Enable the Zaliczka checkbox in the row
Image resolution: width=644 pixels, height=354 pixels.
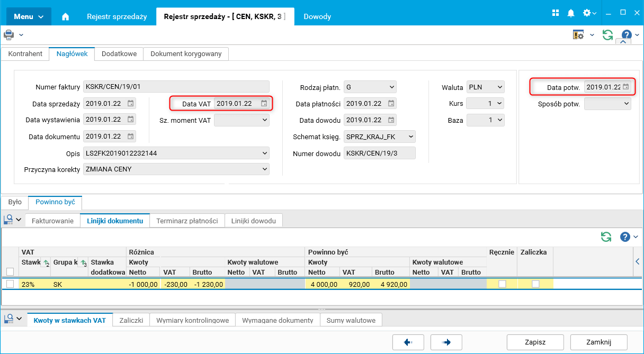coord(535,284)
